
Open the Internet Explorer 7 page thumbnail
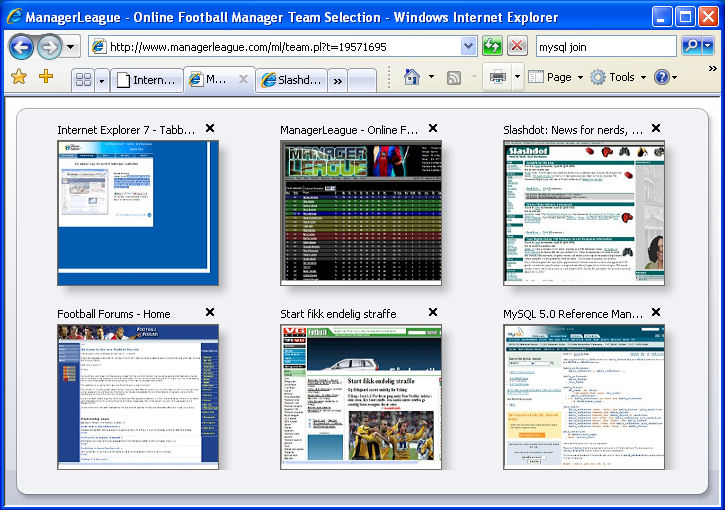click(x=138, y=213)
